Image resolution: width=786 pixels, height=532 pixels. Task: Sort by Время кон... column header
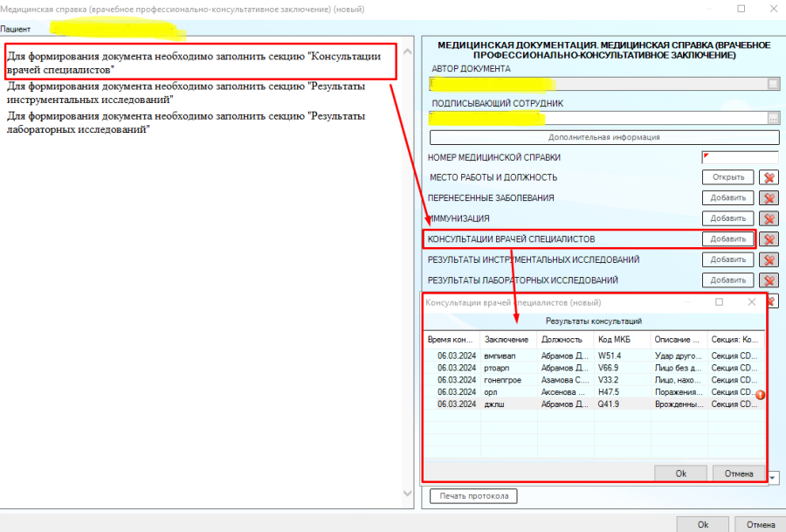(x=452, y=340)
